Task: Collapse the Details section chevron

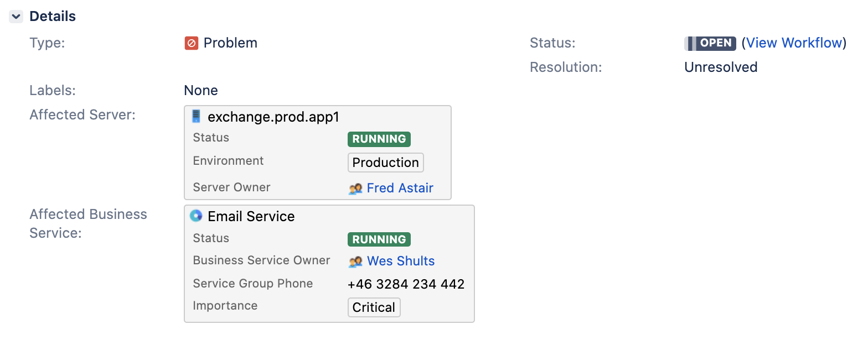Action: [16, 17]
